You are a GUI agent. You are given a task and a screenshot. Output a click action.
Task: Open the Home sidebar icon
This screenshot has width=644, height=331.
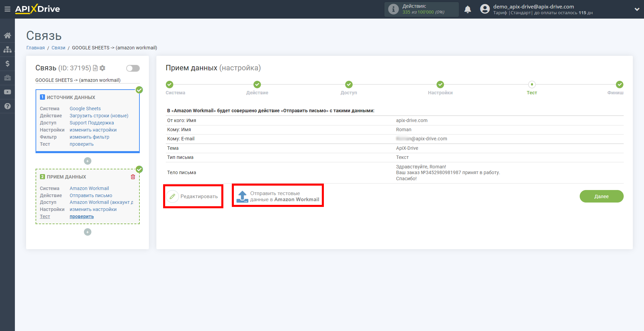[x=7, y=36]
